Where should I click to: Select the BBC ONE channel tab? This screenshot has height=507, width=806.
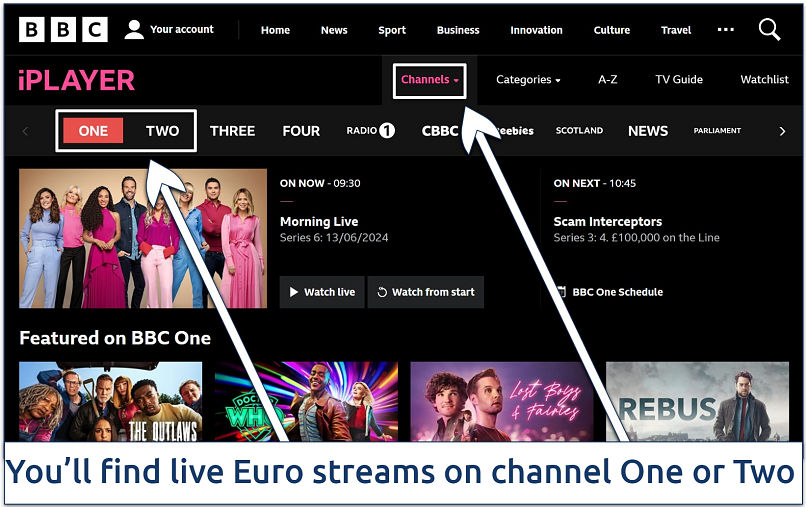93,131
